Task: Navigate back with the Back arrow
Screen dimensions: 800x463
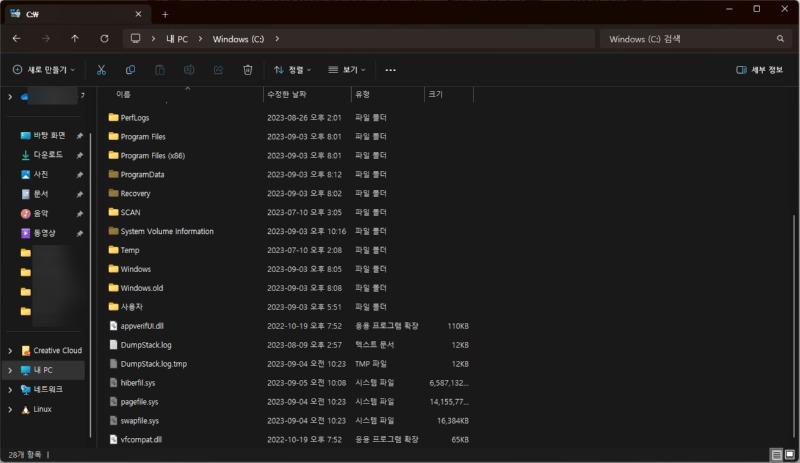Action: [16, 38]
